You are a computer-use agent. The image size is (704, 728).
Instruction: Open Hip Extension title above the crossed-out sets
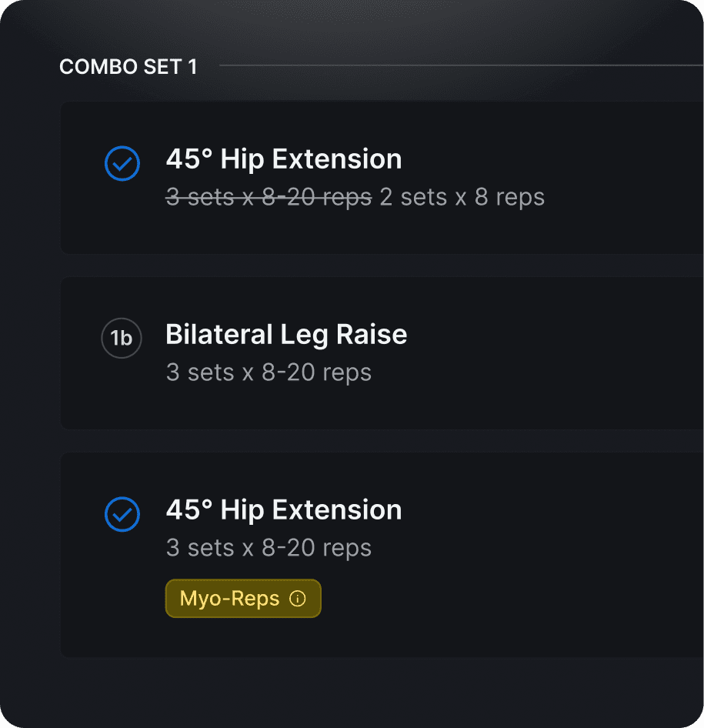point(283,159)
